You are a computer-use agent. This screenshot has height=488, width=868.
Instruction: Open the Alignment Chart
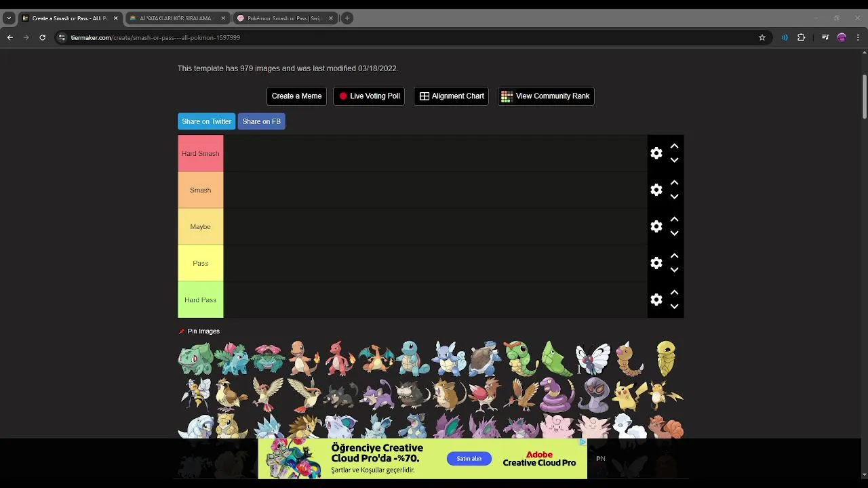(x=452, y=96)
